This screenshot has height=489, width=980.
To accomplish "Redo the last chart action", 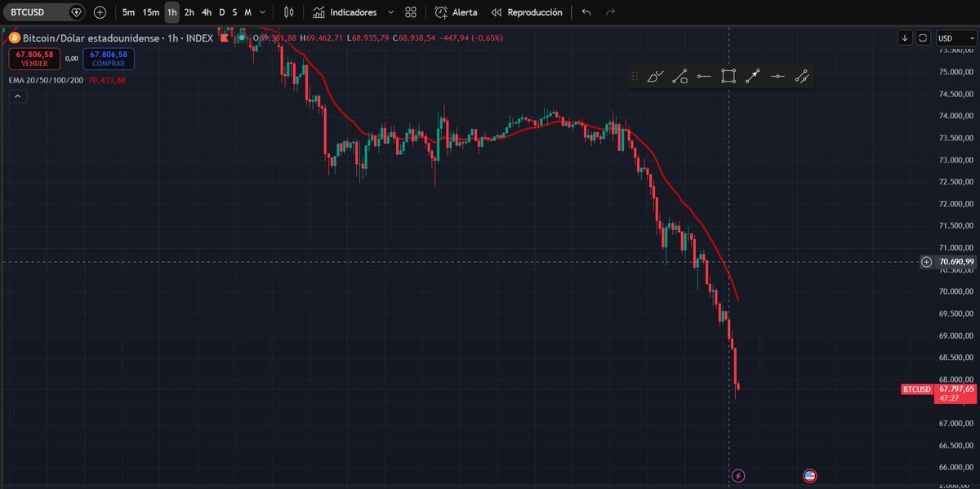I will coord(610,12).
